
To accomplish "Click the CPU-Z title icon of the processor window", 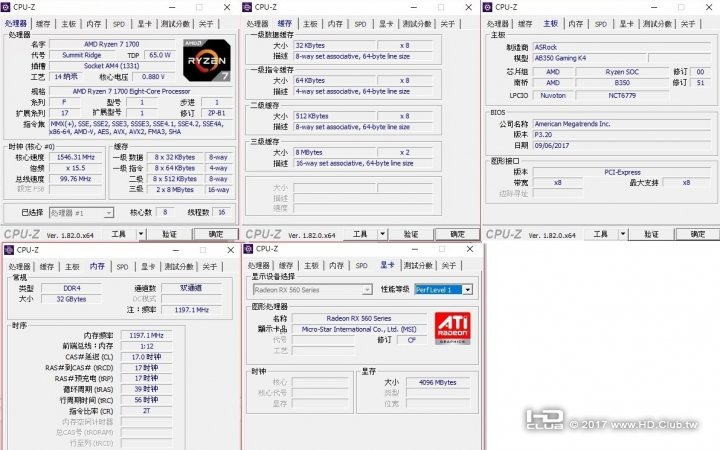I will [6, 7].
